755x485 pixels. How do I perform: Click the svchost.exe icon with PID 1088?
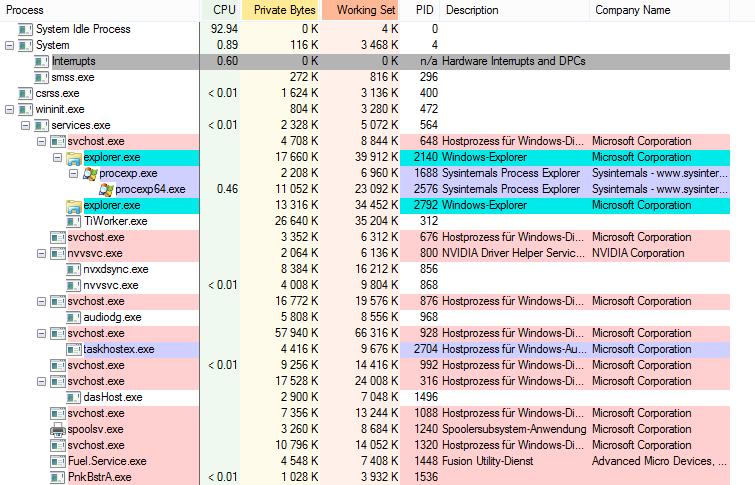point(58,414)
